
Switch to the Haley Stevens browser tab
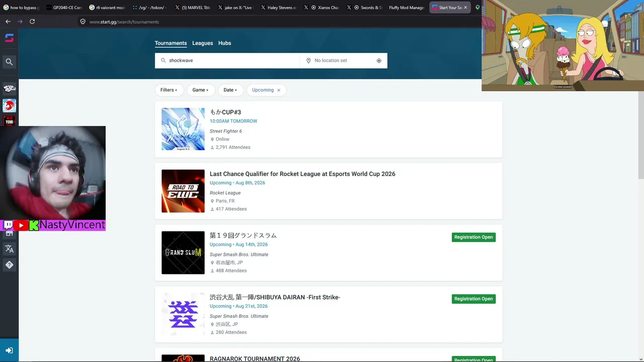pyautogui.click(x=278, y=8)
